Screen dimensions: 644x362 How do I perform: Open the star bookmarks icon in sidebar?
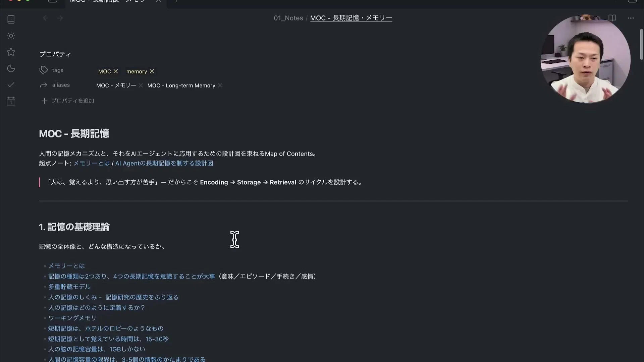[11, 52]
